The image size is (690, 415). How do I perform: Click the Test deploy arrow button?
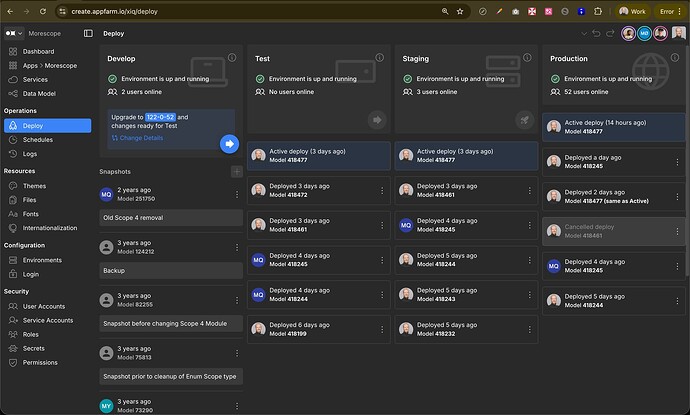pos(377,120)
